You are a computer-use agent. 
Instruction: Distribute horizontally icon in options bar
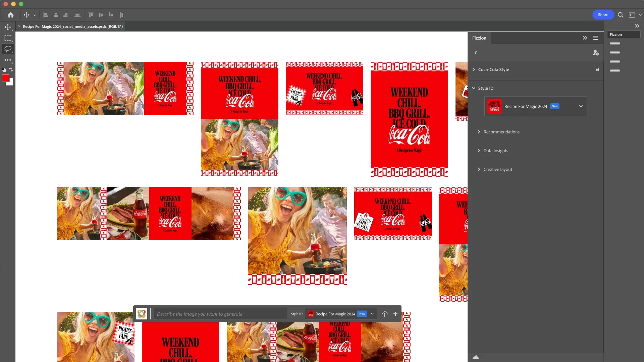tap(122, 15)
